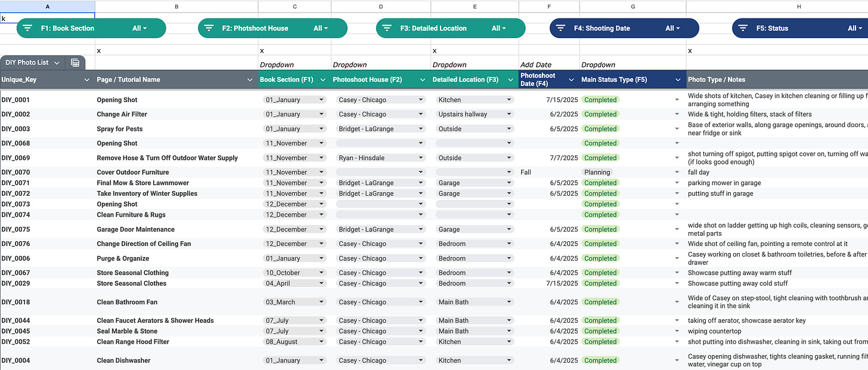Click filter icon on F4: Shooting Date
The height and width of the screenshot is (370, 868).
[560, 28]
